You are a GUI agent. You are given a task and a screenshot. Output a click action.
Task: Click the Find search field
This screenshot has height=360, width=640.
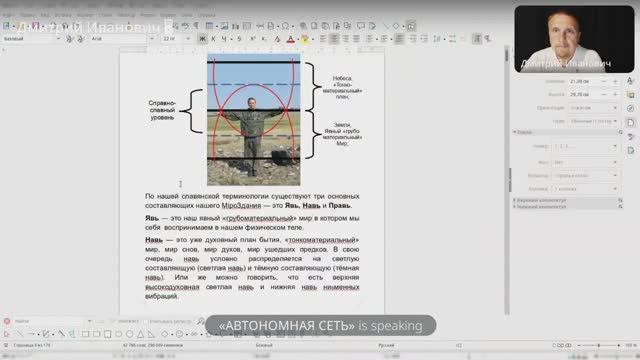point(50,321)
